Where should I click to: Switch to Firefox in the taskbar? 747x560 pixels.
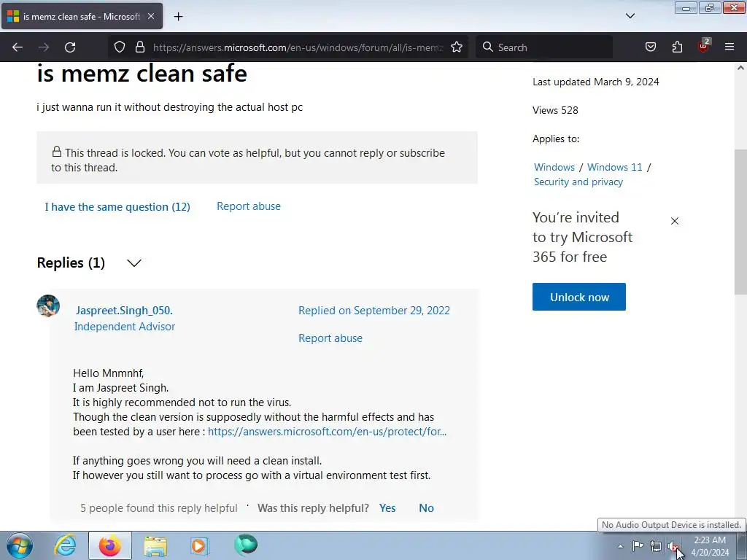click(x=109, y=545)
